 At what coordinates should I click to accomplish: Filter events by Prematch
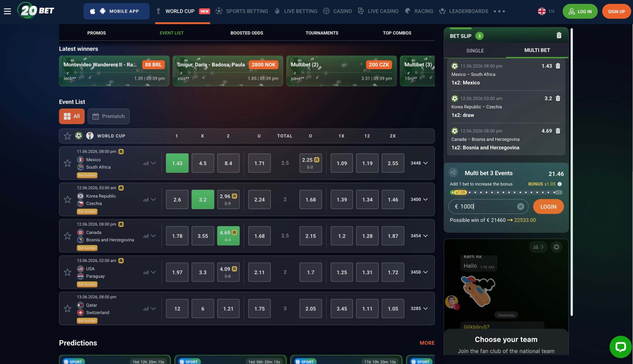coord(109,116)
